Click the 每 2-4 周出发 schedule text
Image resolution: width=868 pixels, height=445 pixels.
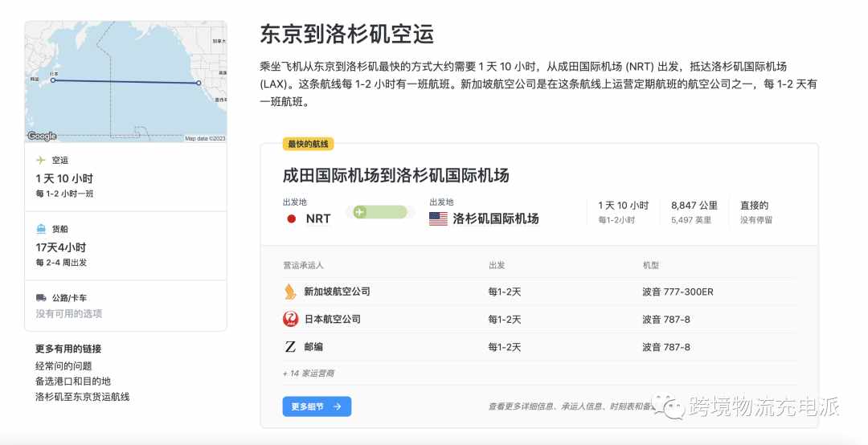click(x=61, y=263)
